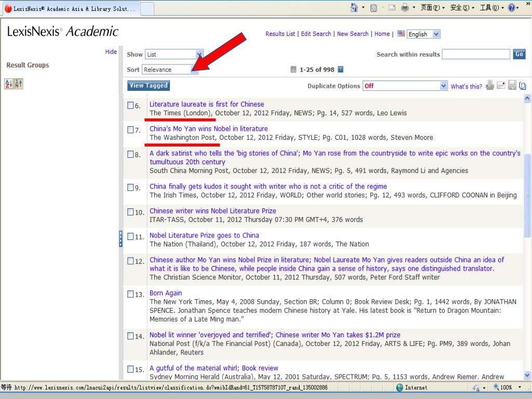The width and height of the screenshot is (532, 399).
Task: Open the 'Born Again' article
Action: [166, 293]
